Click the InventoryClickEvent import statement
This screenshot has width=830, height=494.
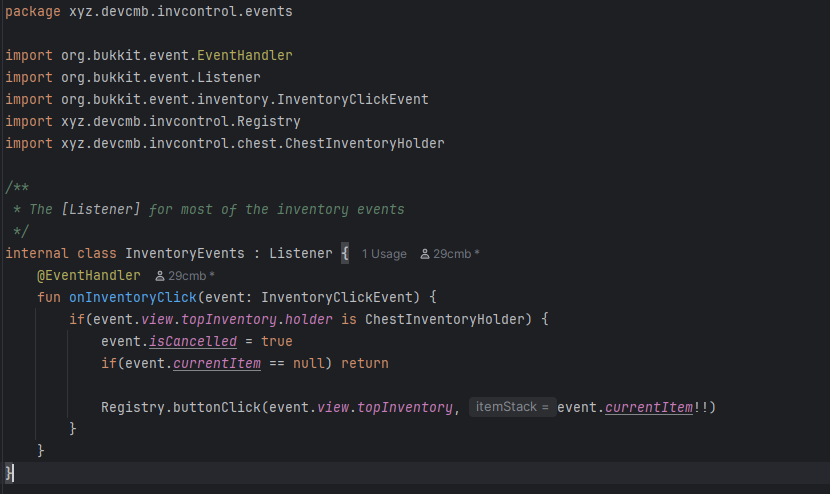pyautogui.click(x=216, y=99)
